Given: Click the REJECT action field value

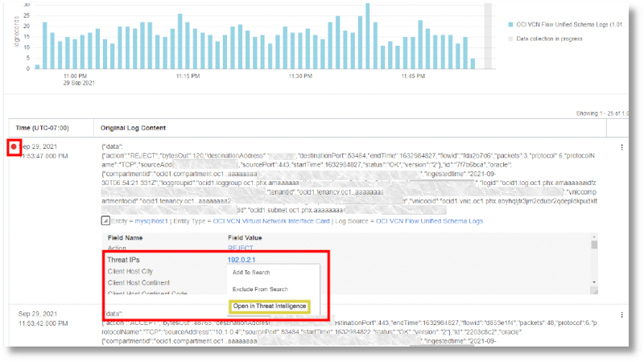Looking at the screenshot, I should coord(240,248).
